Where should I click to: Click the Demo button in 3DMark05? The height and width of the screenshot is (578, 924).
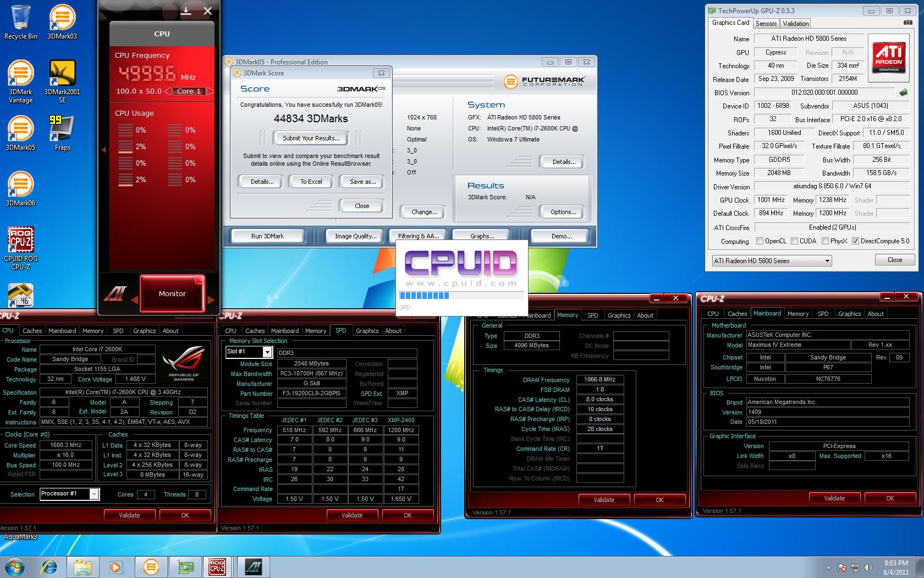(562, 236)
